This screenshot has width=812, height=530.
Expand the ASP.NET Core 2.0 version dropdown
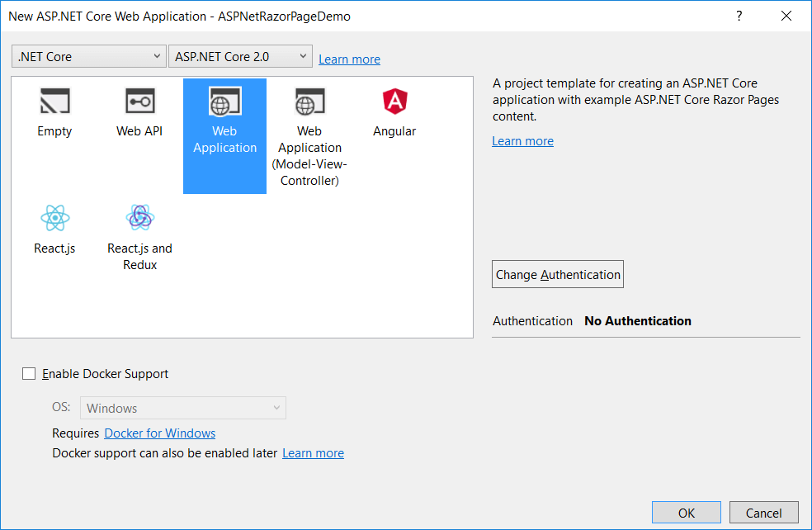240,56
